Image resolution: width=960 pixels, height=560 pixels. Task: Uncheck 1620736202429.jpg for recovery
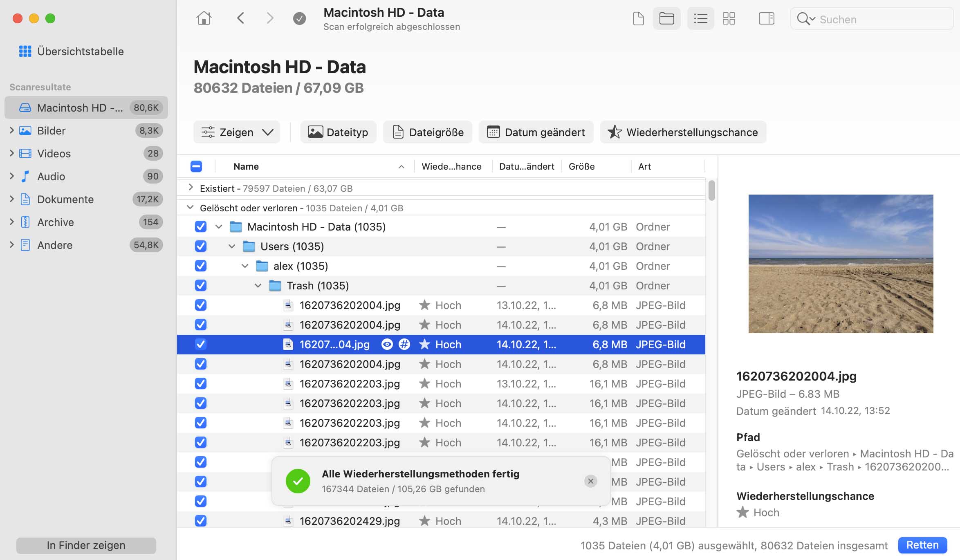click(201, 521)
